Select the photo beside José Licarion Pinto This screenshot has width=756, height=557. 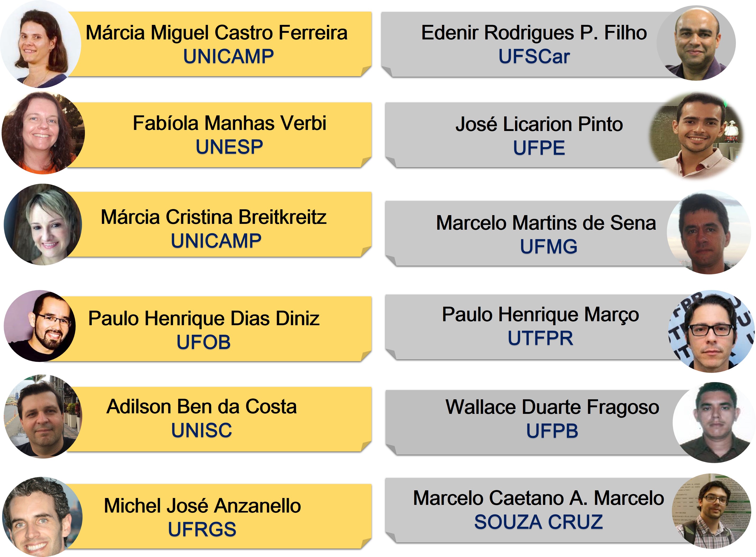coord(697,135)
